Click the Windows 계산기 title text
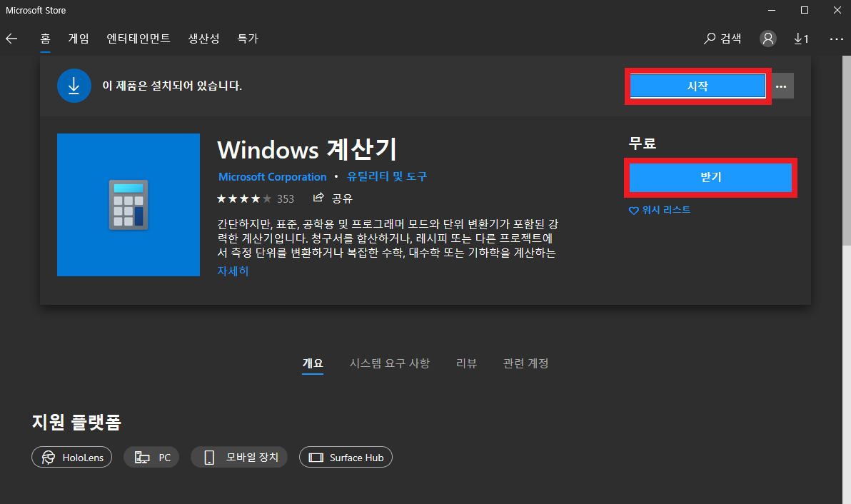 click(x=307, y=150)
